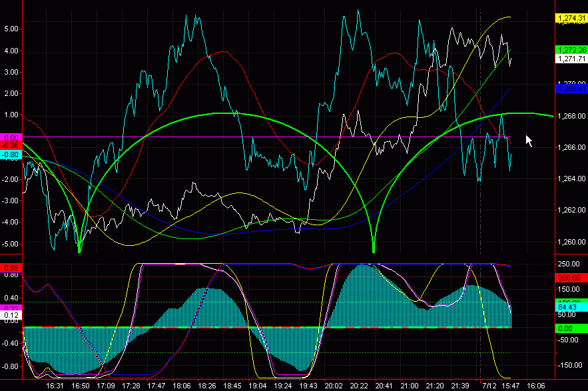The width and height of the screenshot is (588, 391).
Task: Click the 1,262.00 price axis label
Action: pyautogui.click(x=571, y=210)
